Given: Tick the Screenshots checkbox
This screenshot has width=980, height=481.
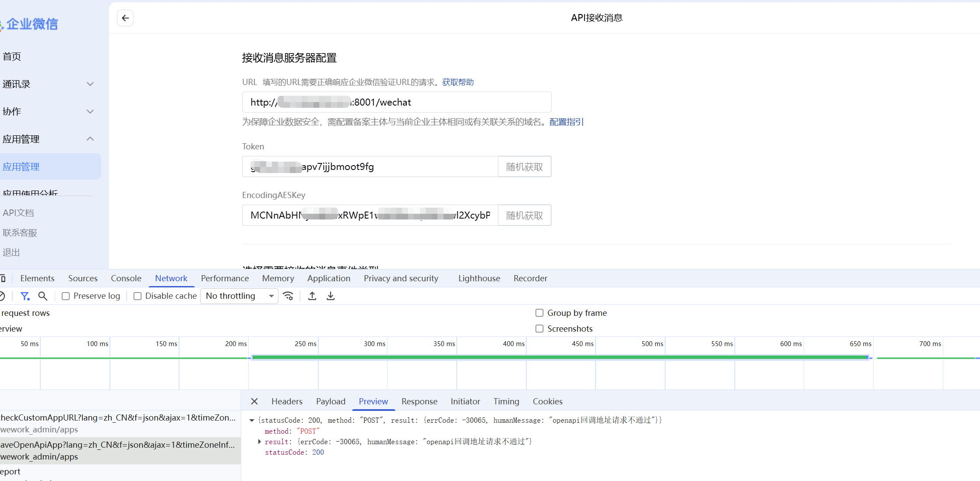Looking at the screenshot, I should (539, 329).
